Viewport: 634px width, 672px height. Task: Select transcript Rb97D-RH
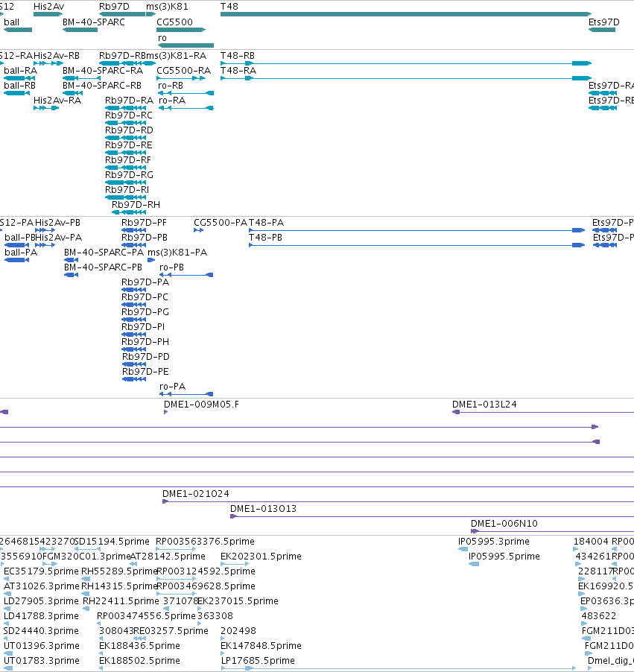(129, 212)
